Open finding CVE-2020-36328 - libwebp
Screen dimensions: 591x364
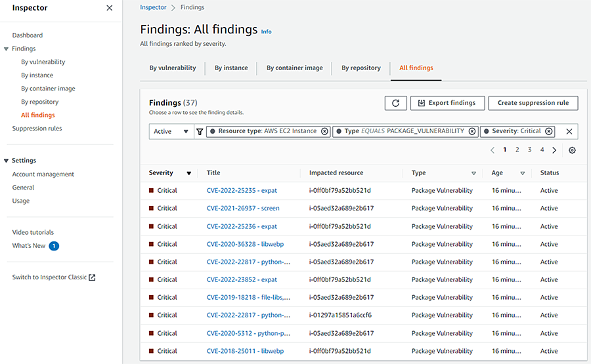pyautogui.click(x=245, y=244)
